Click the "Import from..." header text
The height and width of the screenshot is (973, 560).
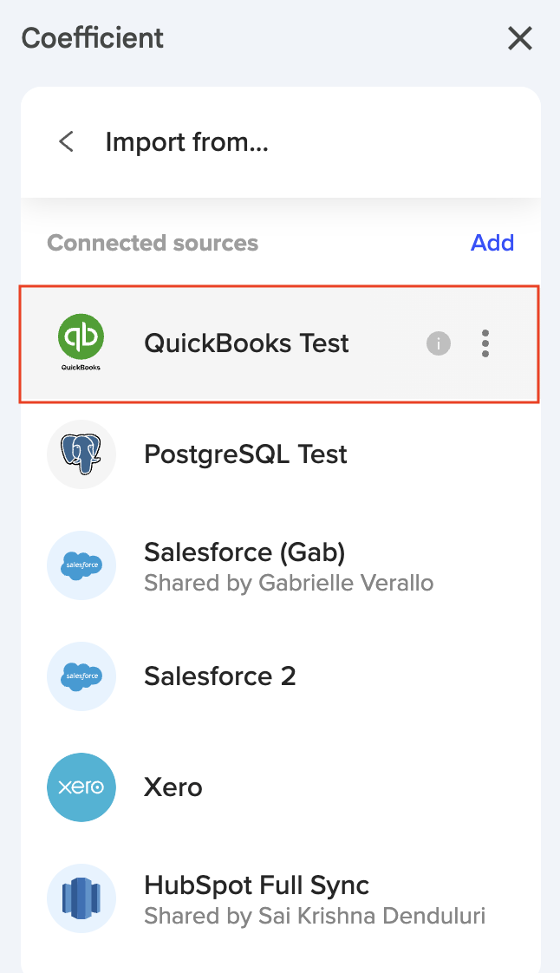coord(186,141)
